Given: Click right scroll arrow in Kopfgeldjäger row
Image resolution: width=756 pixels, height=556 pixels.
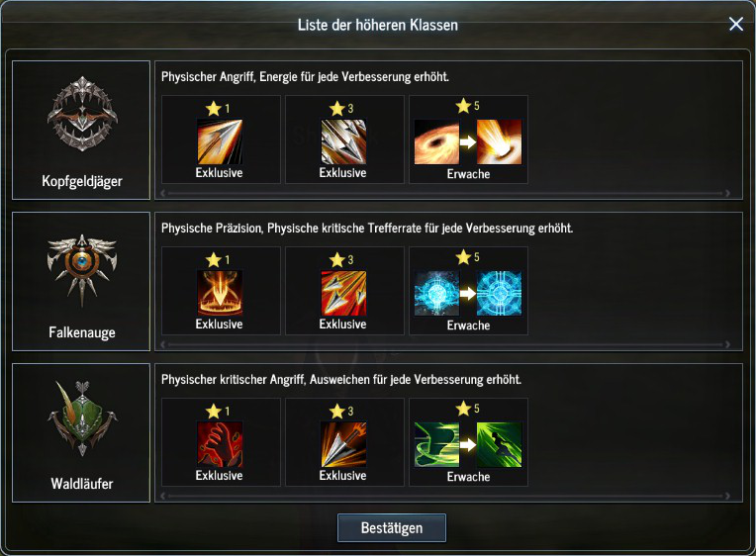Looking at the screenshot, I should point(727,193).
